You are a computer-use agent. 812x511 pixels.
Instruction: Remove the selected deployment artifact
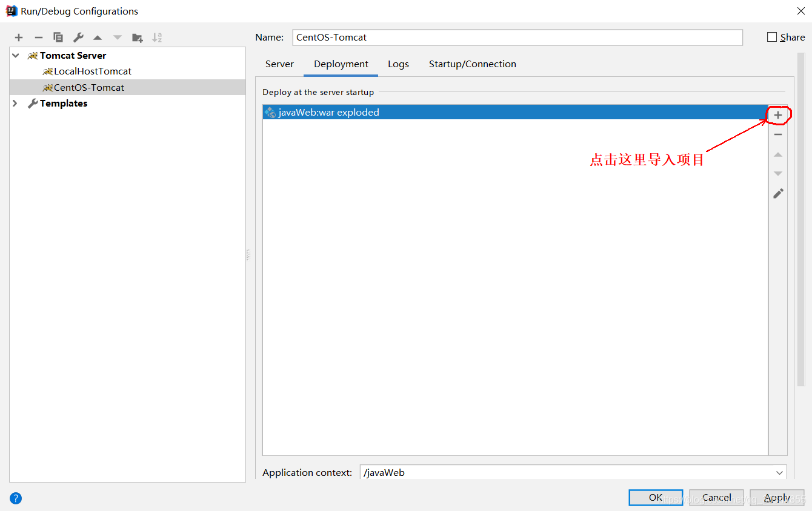point(778,134)
